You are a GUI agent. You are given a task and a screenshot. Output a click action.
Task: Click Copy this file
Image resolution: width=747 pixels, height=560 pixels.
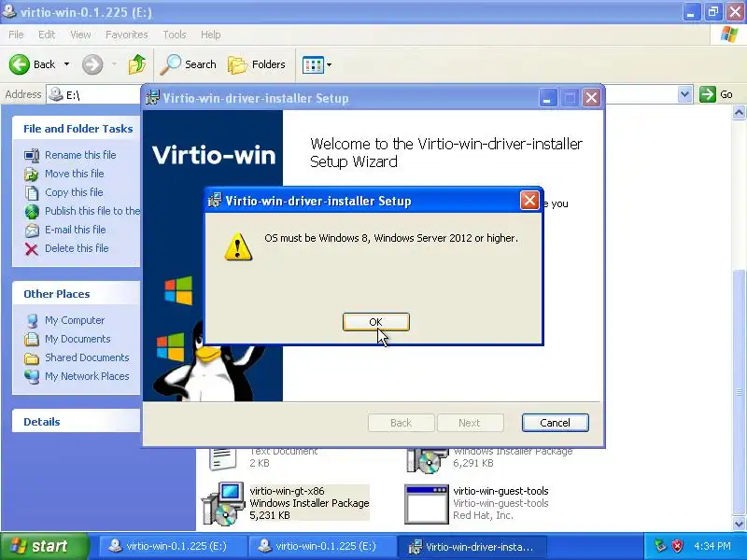point(74,192)
